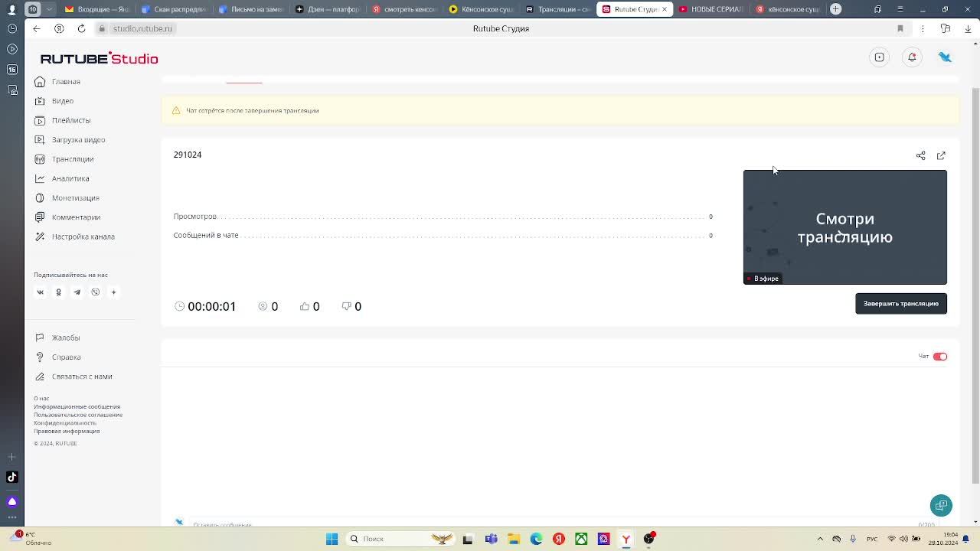The height and width of the screenshot is (551, 980).
Task: Click the share stream icon
Action: [921, 156]
